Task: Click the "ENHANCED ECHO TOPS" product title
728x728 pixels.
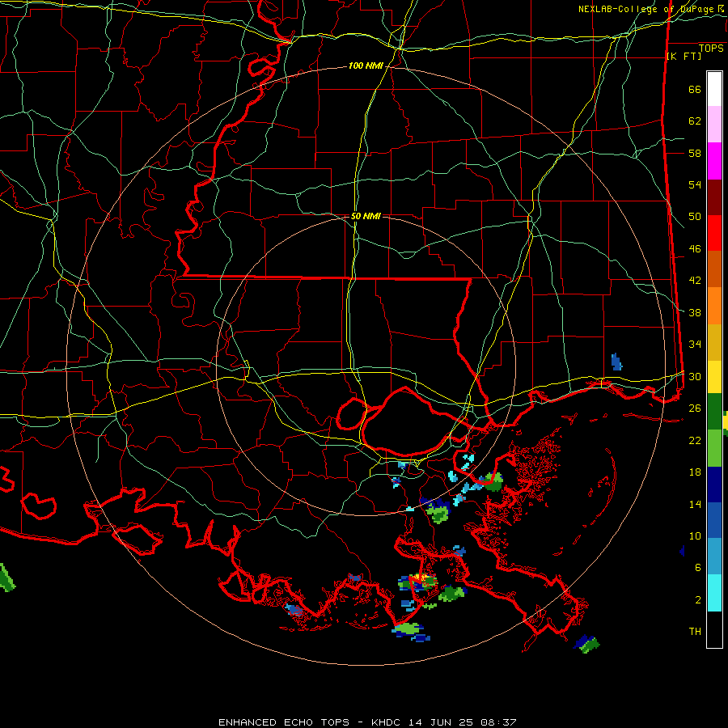Action: tap(284, 722)
